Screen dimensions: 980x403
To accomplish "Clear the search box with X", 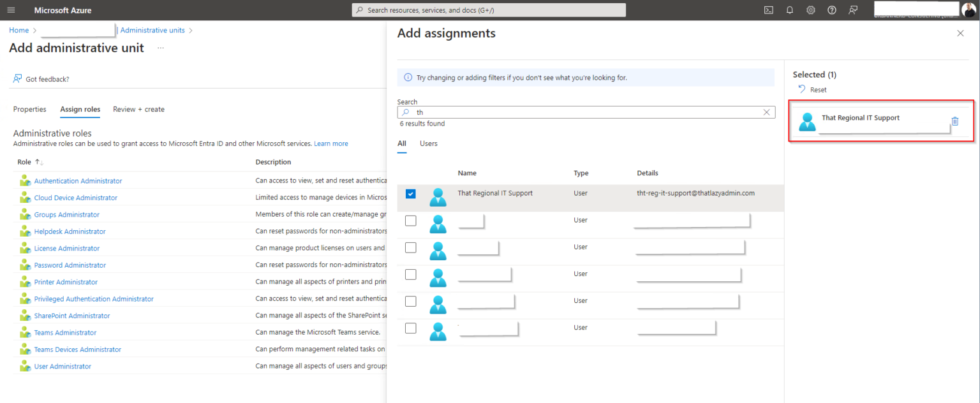I will click(767, 112).
